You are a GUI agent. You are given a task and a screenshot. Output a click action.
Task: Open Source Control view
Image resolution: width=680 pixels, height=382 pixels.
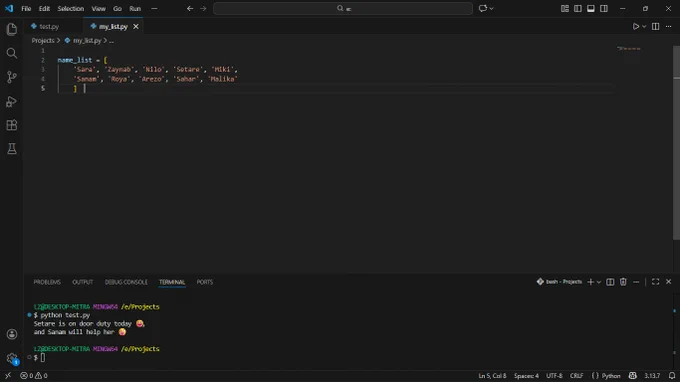pos(12,77)
